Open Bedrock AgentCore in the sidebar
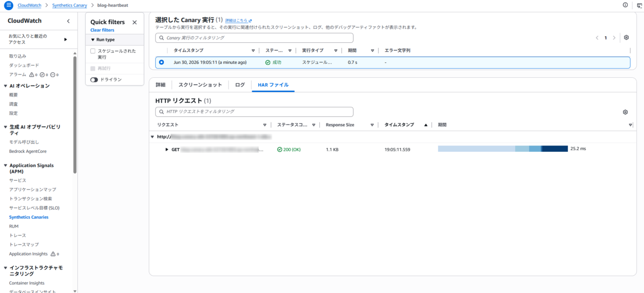The height and width of the screenshot is (293, 644). 27,151
